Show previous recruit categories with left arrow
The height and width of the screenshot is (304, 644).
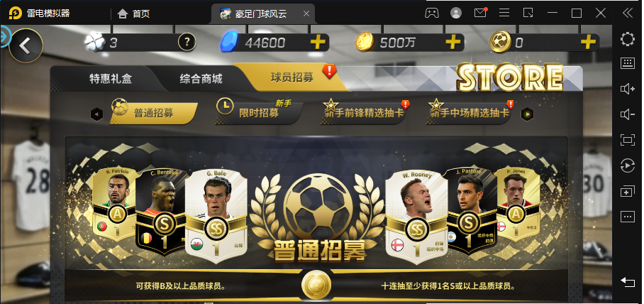(x=96, y=114)
